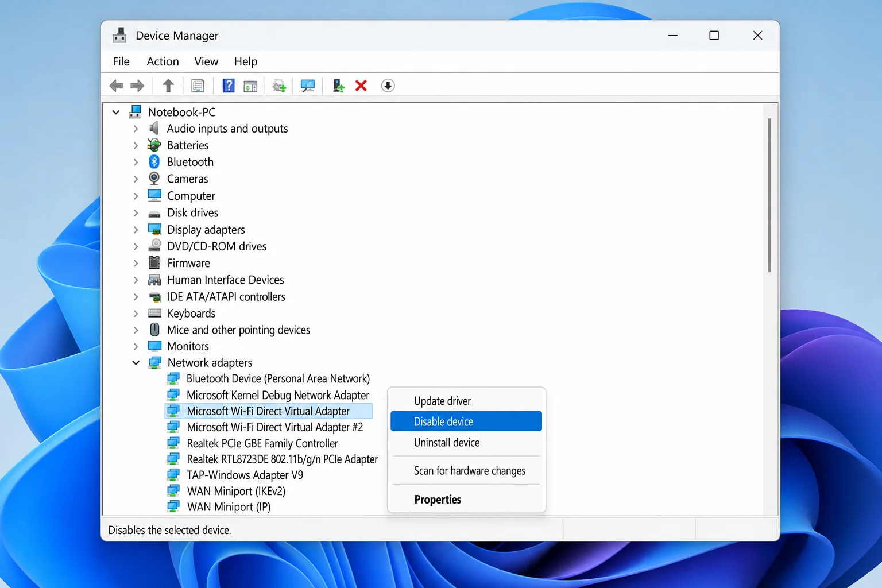Screen dimensions: 882x588
Task: Open the View menu
Action: click(x=206, y=61)
